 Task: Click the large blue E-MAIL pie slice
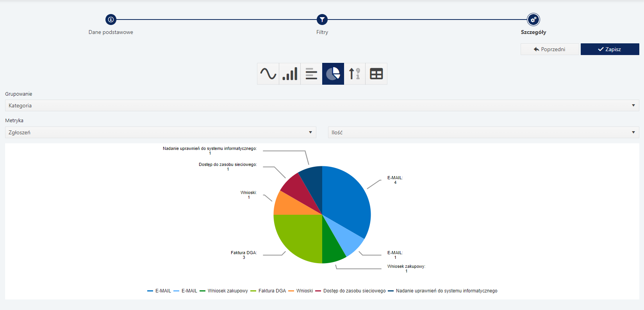pyautogui.click(x=346, y=199)
